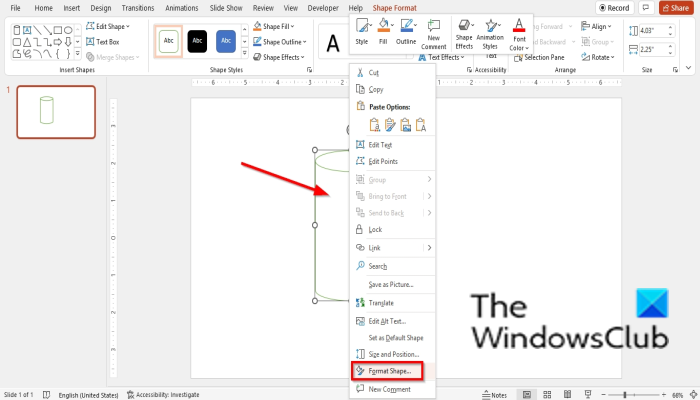Open the Style option in mini toolbar

(x=362, y=31)
